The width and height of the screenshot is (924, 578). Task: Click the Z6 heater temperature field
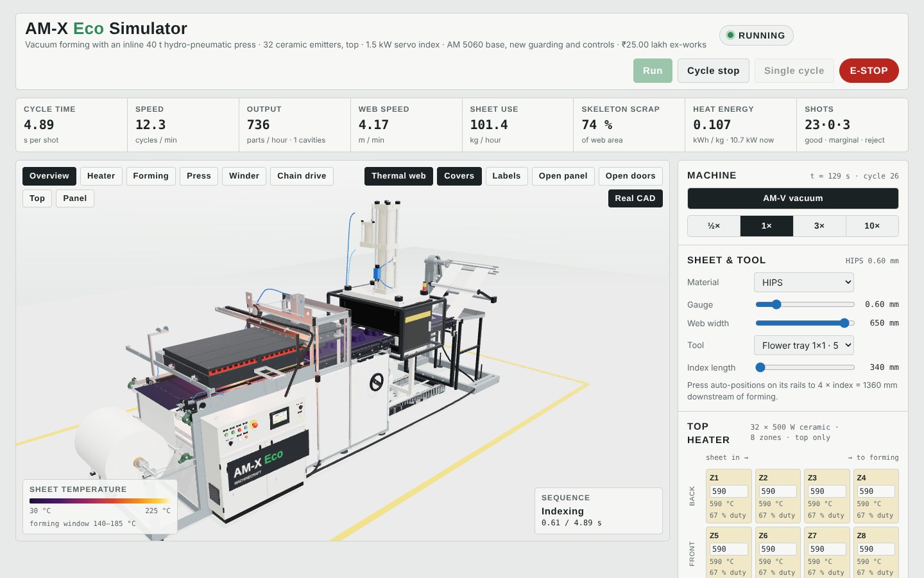click(778, 549)
